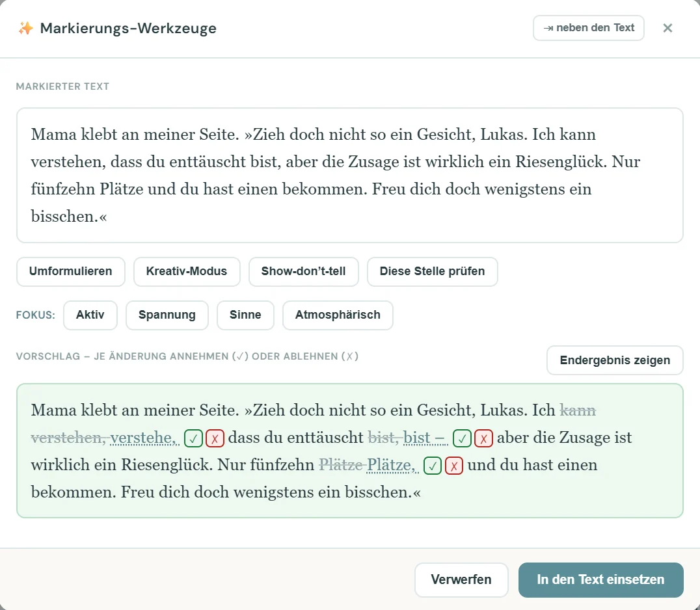The height and width of the screenshot is (610, 700).
Task: Select 'Diese Stelle prüfen'
Action: 432,271
